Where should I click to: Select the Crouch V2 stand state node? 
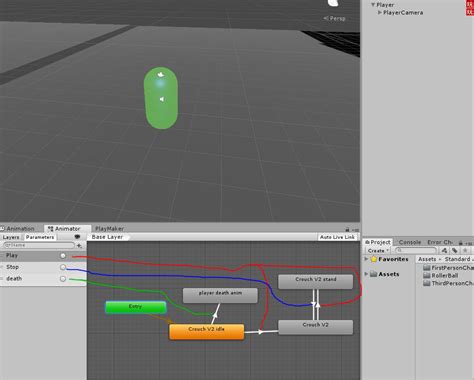click(x=316, y=282)
